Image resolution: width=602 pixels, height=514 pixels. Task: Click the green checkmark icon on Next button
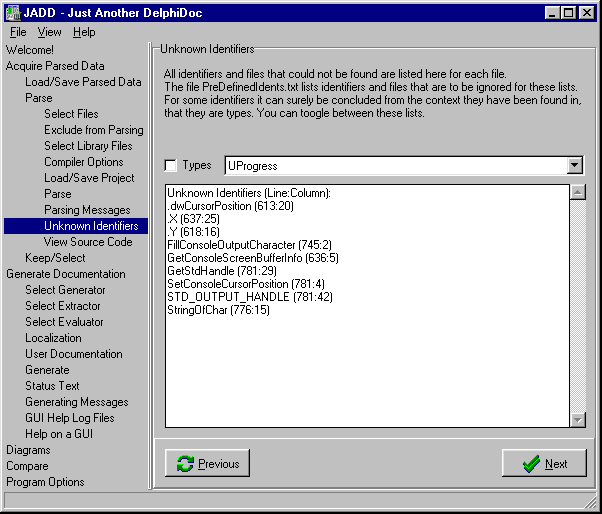[x=531, y=464]
